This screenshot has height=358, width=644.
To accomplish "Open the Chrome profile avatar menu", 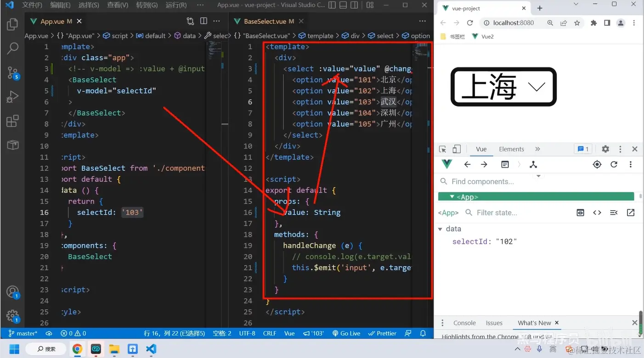I will click(x=621, y=23).
